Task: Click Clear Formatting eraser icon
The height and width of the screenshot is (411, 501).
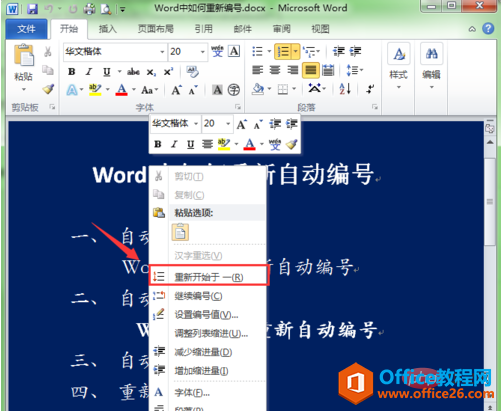Action: tap(193, 72)
